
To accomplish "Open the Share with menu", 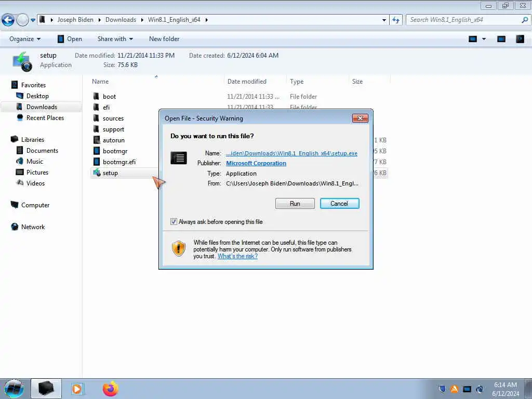I will pyautogui.click(x=115, y=39).
